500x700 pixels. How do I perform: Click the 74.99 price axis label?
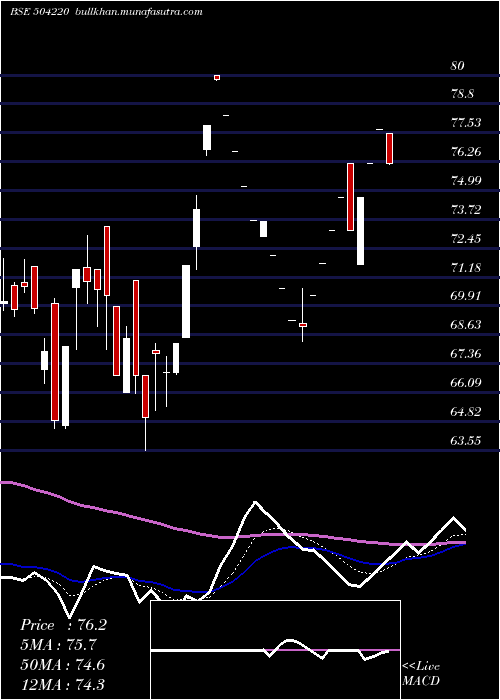click(x=466, y=181)
